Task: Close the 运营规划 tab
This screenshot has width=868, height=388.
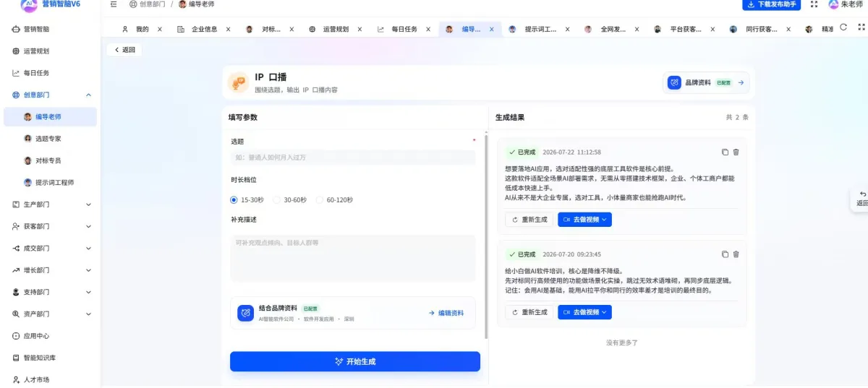Action: [360, 30]
